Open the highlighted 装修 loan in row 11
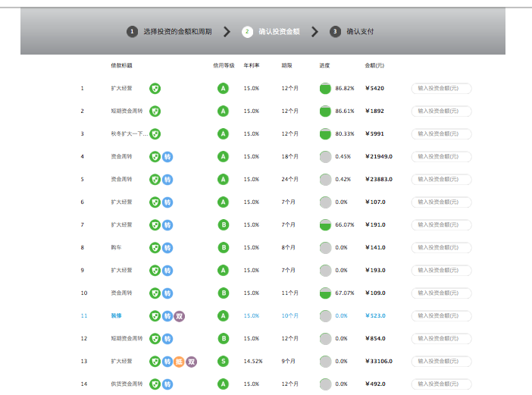This screenshot has width=532, height=395. pyautogui.click(x=116, y=316)
